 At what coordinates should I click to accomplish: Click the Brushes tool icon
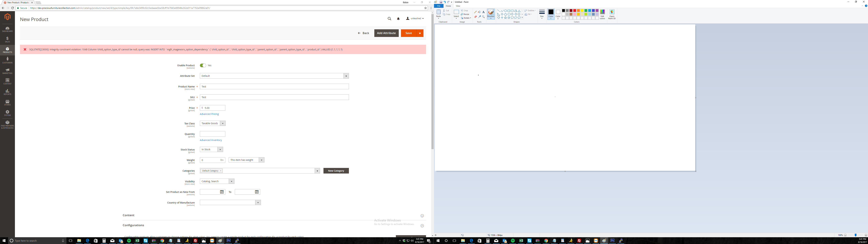click(x=491, y=12)
